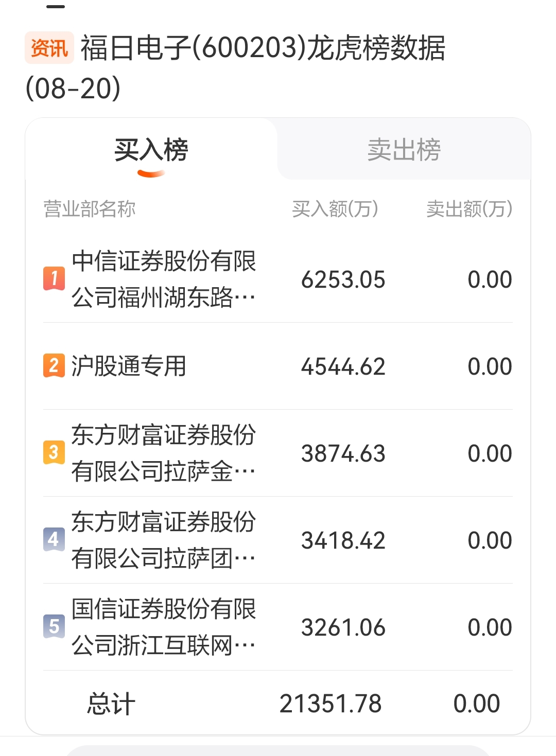Sort by 卖出额(万) column header
The height and width of the screenshot is (756, 556).
(x=470, y=209)
